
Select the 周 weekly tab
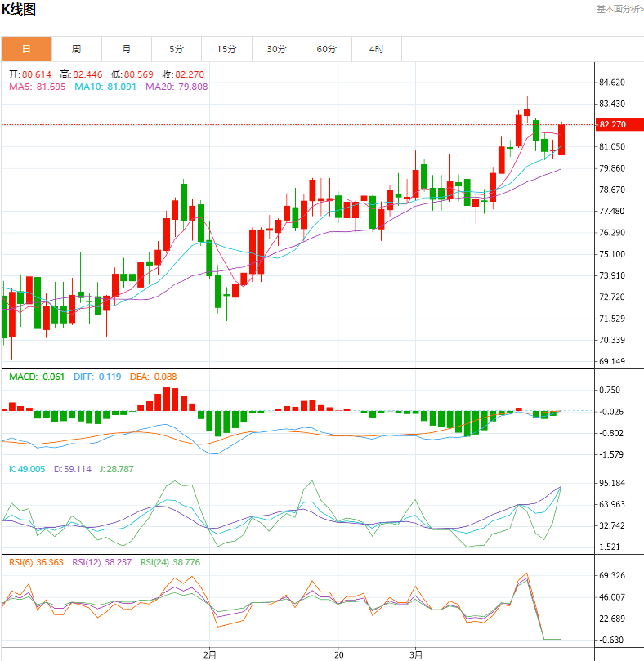click(x=76, y=49)
